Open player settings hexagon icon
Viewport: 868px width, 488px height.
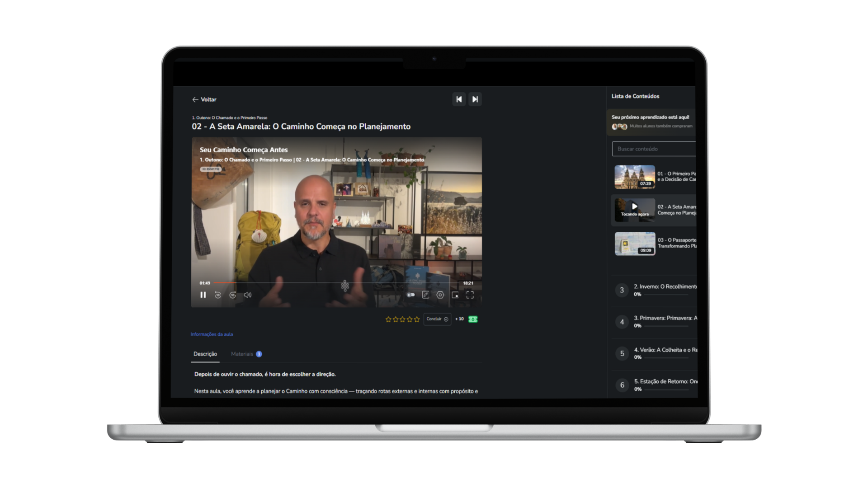tap(440, 295)
